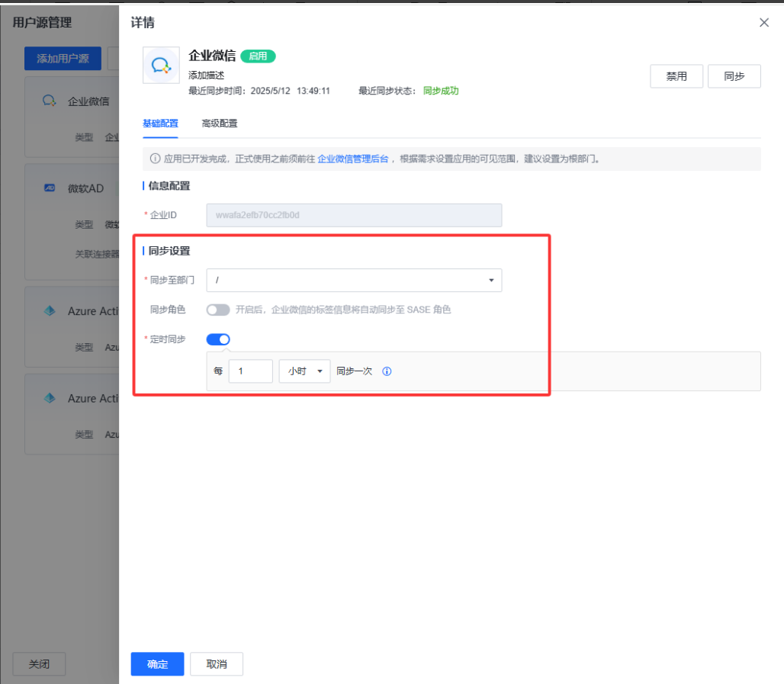
Task: Open the 企业微信管理后台 link
Action: click(x=352, y=159)
